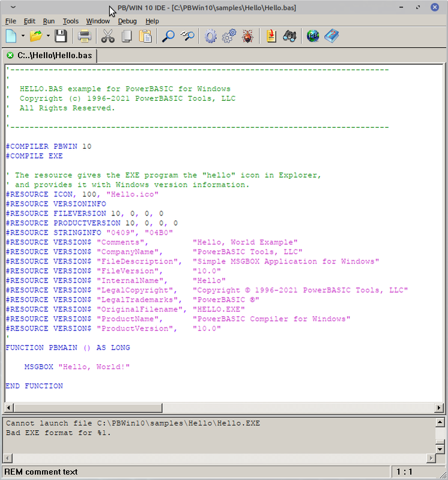Screen dimensions: 448x480
Task: Expand the Open file dropdown arrow
Action: coord(48,36)
